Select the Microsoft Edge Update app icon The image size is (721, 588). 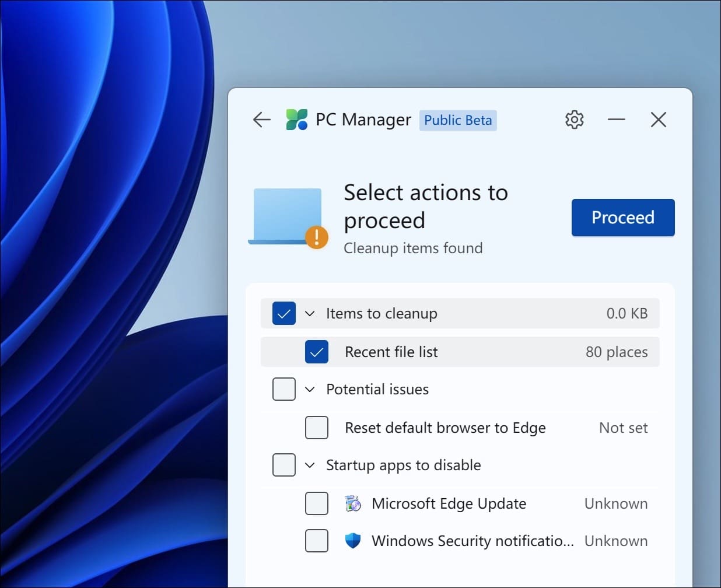tap(352, 503)
